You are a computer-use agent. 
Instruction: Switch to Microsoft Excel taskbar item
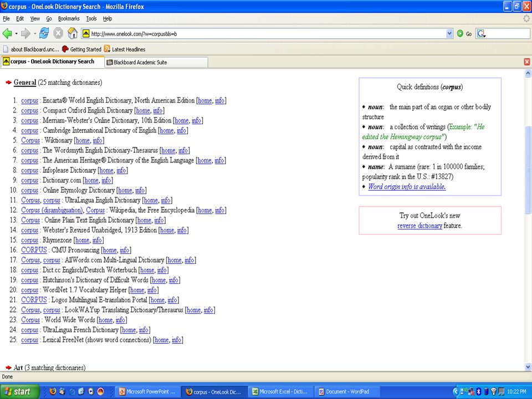(x=280, y=392)
